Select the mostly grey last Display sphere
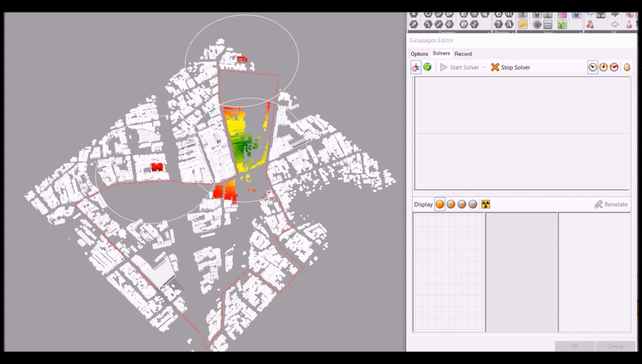Screen dimensions: 642x364 pos(473,204)
